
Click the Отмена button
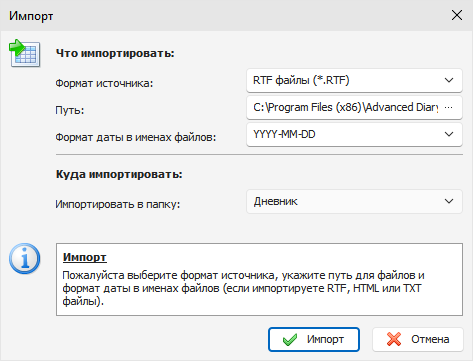(x=418, y=339)
